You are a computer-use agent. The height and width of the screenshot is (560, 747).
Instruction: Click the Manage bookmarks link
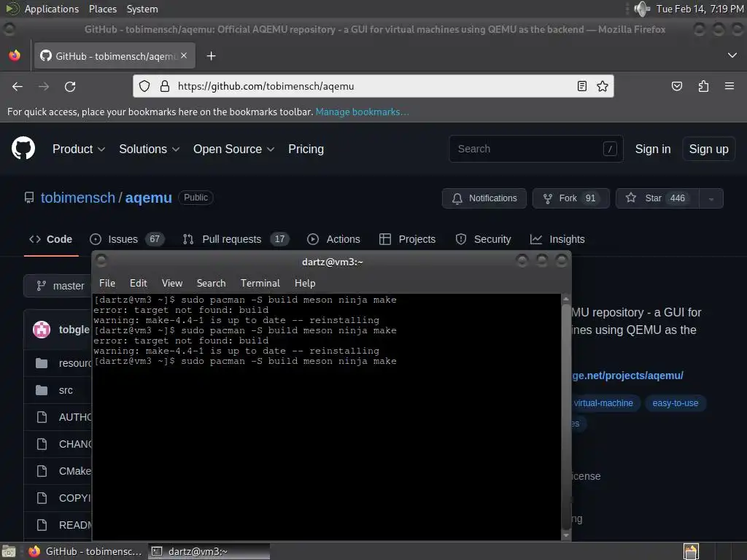(x=362, y=112)
